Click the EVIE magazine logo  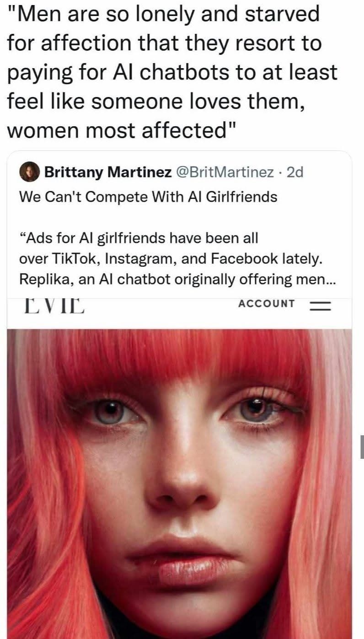(x=54, y=305)
